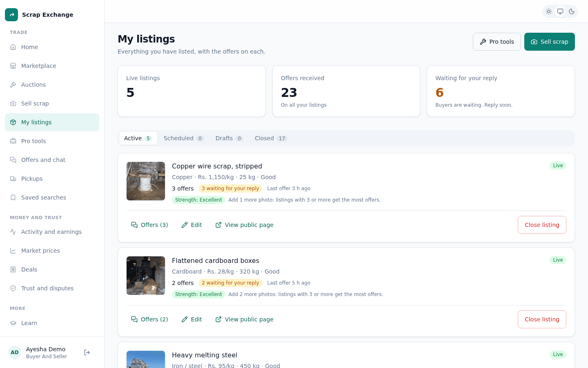Switch to the Drafts tab
The width and height of the screenshot is (588, 368).
229,138
